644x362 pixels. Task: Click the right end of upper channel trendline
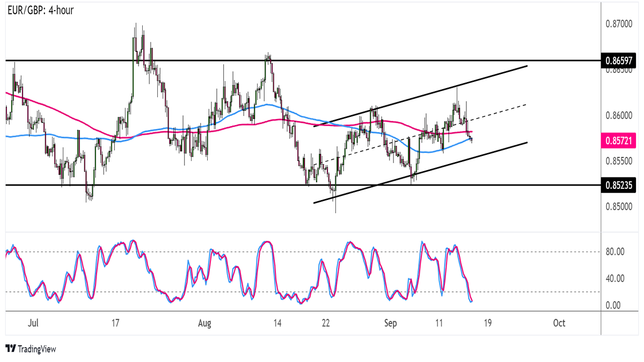526,66
